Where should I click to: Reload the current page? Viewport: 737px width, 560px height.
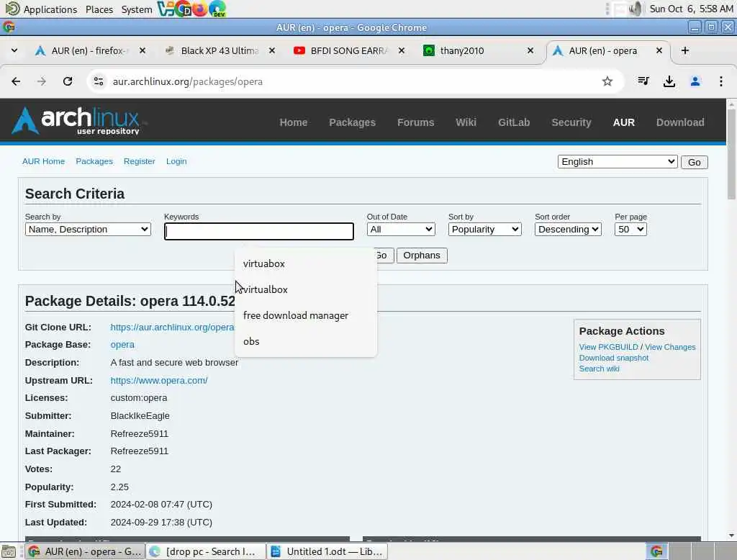(x=68, y=81)
